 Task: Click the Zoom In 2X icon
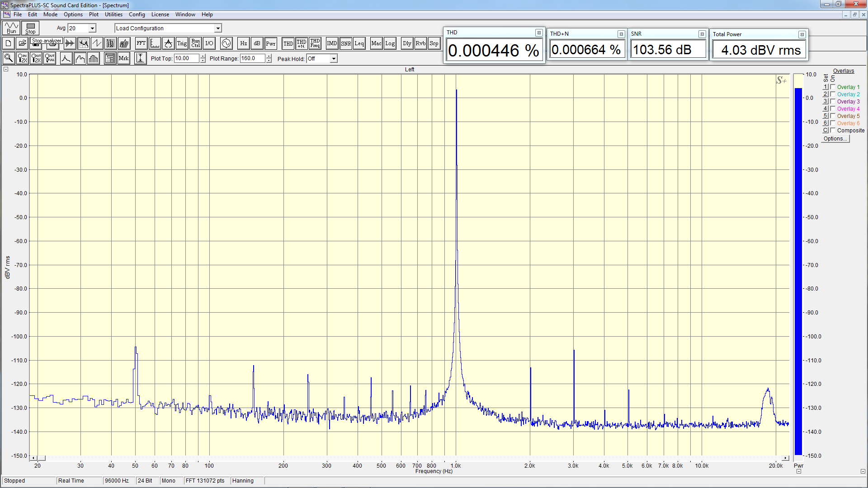point(22,58)
